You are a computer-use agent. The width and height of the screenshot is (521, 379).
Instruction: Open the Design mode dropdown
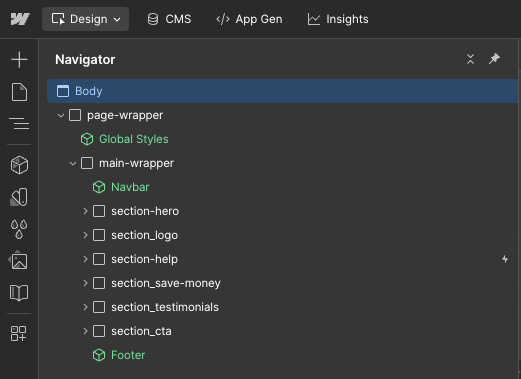[x=85, y=19]
